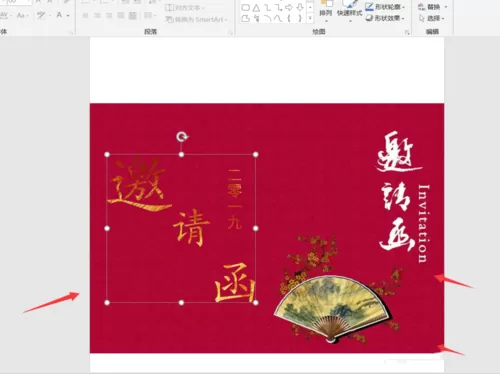The height and width of the screenshot is (374, 500).
Task: Select the rounded rectangle shape
Action: click(245, 7)
